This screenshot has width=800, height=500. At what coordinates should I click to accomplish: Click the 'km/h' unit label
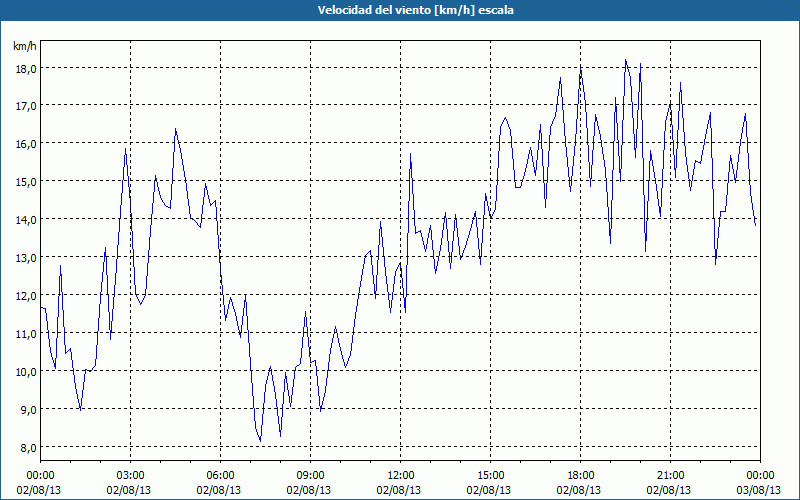pos(24,46)
